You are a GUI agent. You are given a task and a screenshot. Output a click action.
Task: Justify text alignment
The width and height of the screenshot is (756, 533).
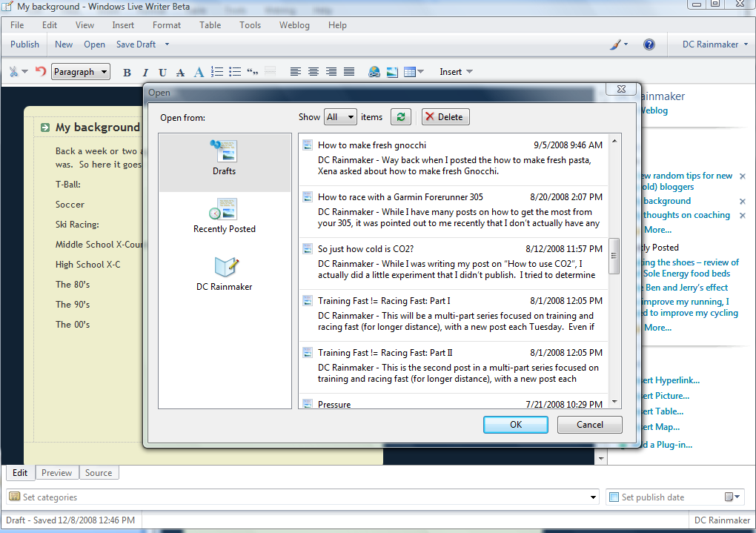pos(349,72)
